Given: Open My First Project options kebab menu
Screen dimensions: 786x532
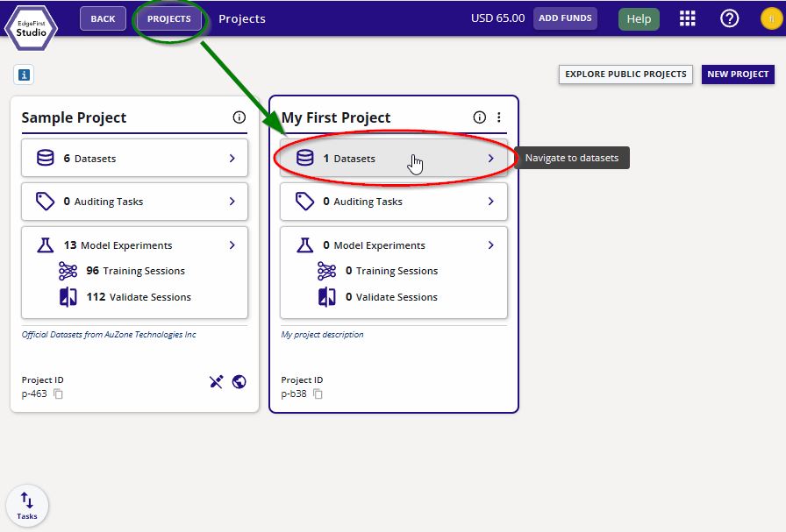Looking at the screenshot, I should 499,116.
